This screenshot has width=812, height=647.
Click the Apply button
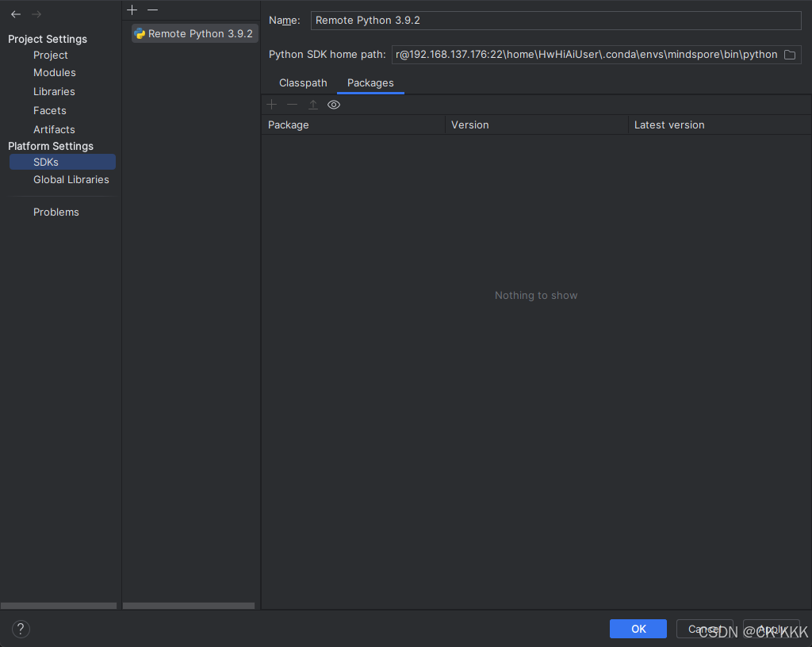pos(772,629)
